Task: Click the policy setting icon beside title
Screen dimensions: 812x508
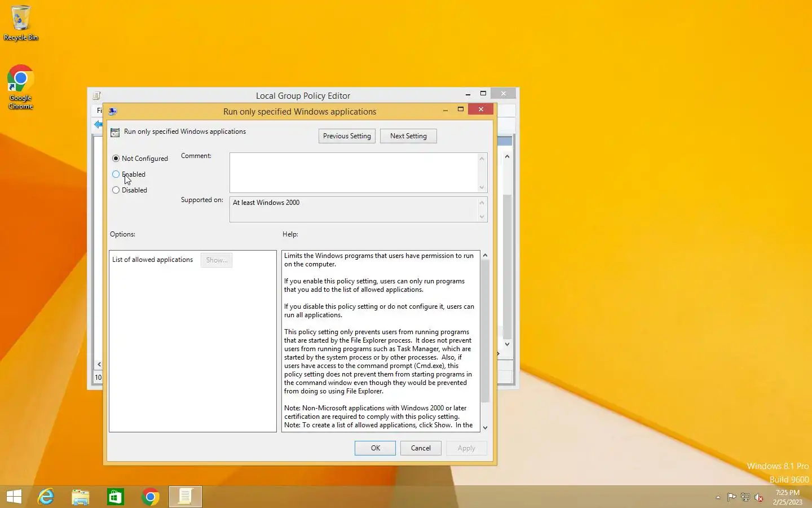Action: tap(115, 132)
